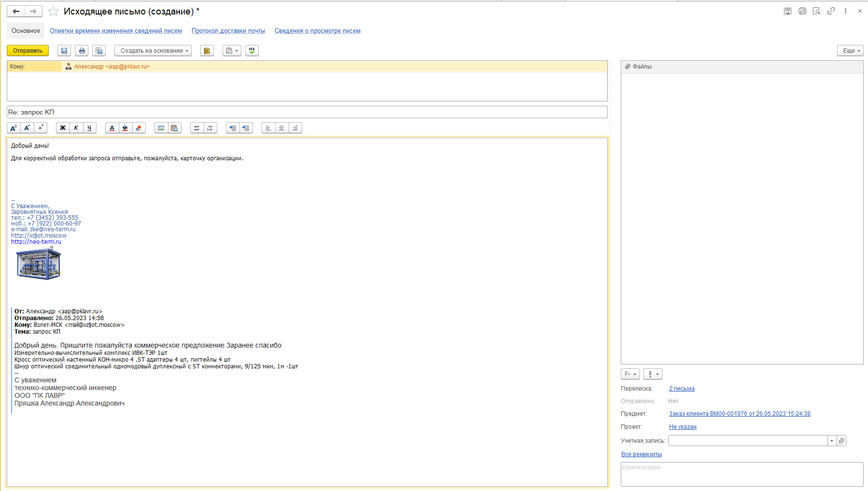
Task: Paste a picture from the clipboard
Action: (175, 128)
